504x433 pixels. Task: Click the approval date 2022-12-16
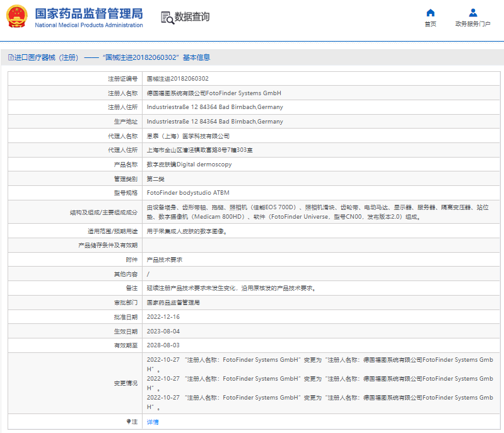coord(163,317)
